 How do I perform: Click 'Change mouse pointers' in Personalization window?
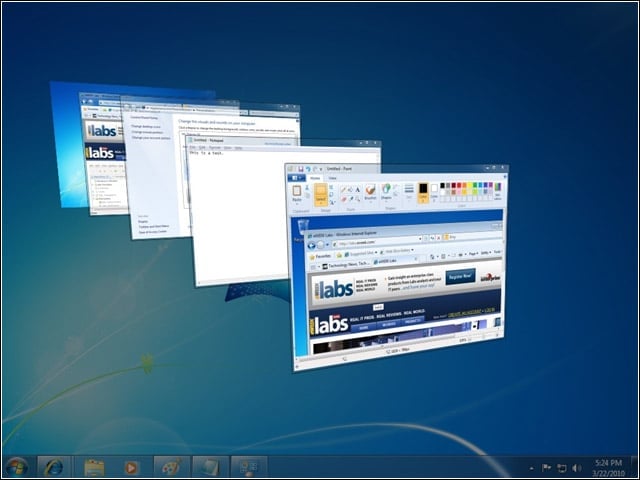(147, 132)
